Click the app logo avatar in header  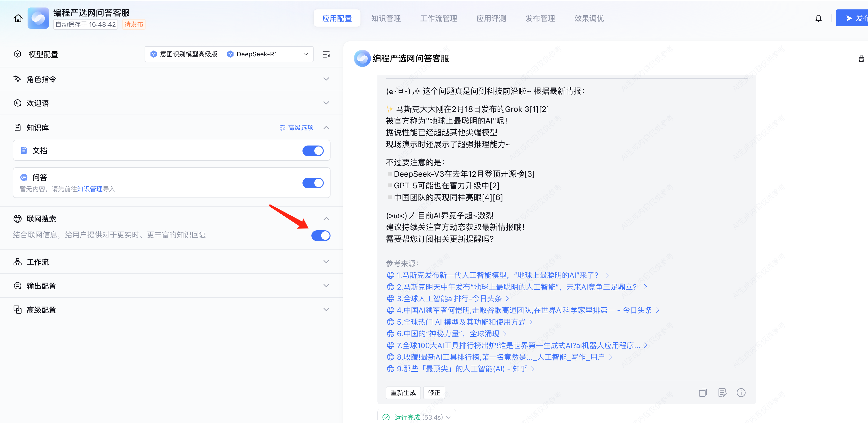point(38,18)
